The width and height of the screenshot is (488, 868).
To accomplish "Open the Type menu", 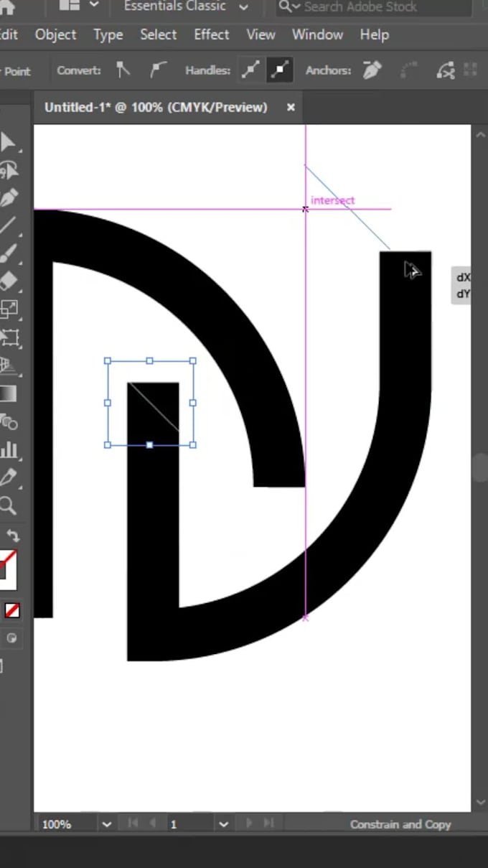I will pos(108,34).
